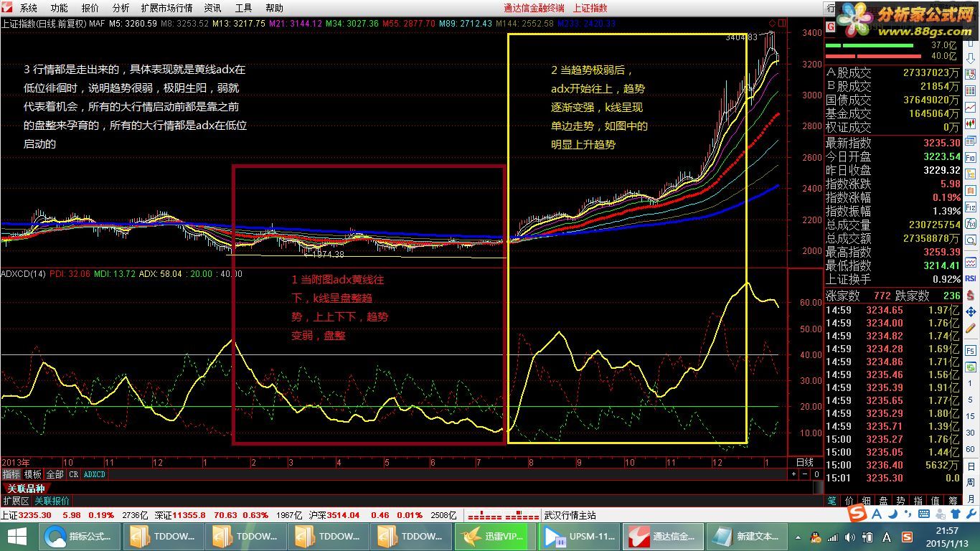Click the F12 icon in right toolbar
The height and width of the screenshot is (551, 980).
pos(971,207)
